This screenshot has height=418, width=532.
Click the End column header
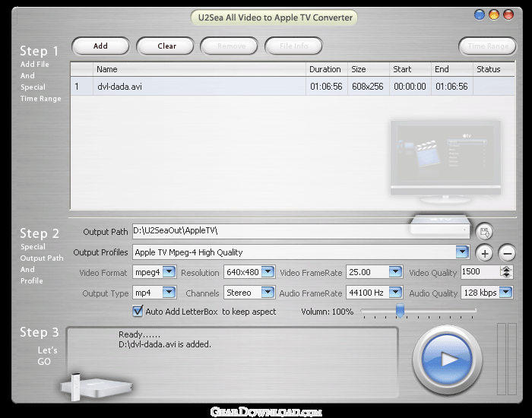pos(452,69)
